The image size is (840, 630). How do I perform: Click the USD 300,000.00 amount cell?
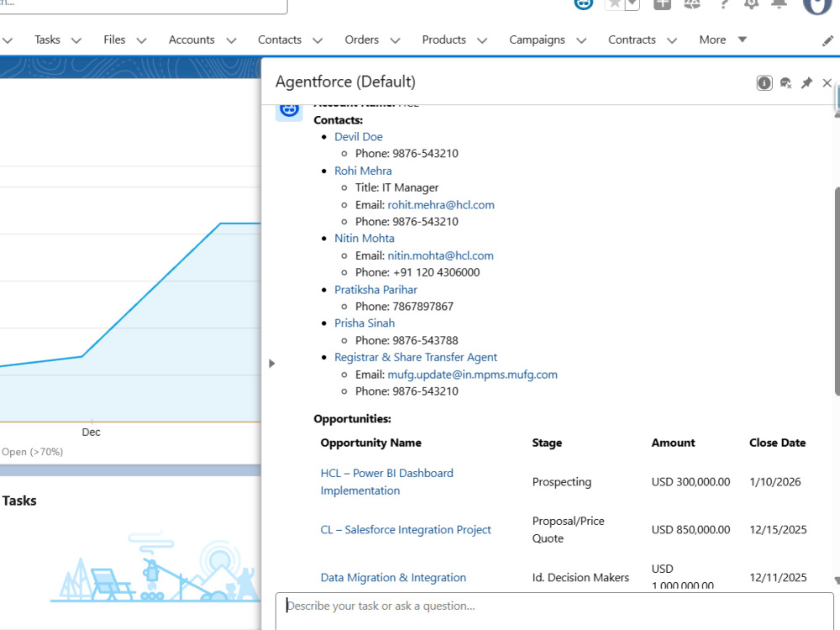click(x=690, y=481)
